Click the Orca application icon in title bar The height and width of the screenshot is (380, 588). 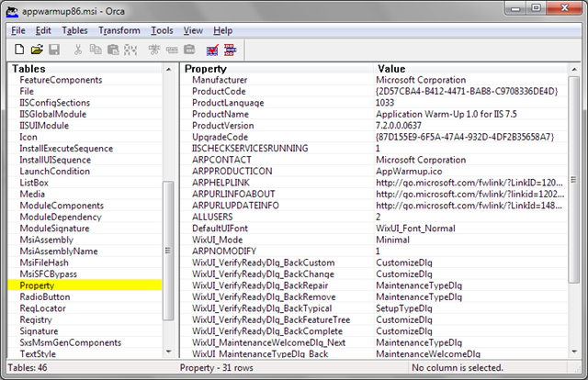click(x=12, y=11)
